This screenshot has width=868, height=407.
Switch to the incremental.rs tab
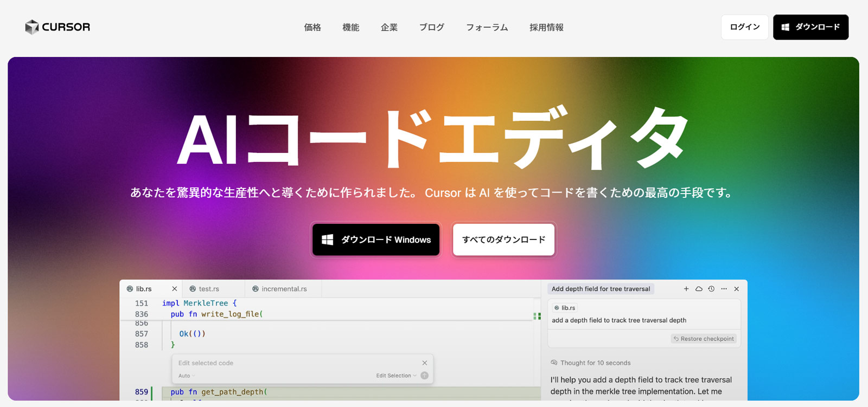coord(283,289)
